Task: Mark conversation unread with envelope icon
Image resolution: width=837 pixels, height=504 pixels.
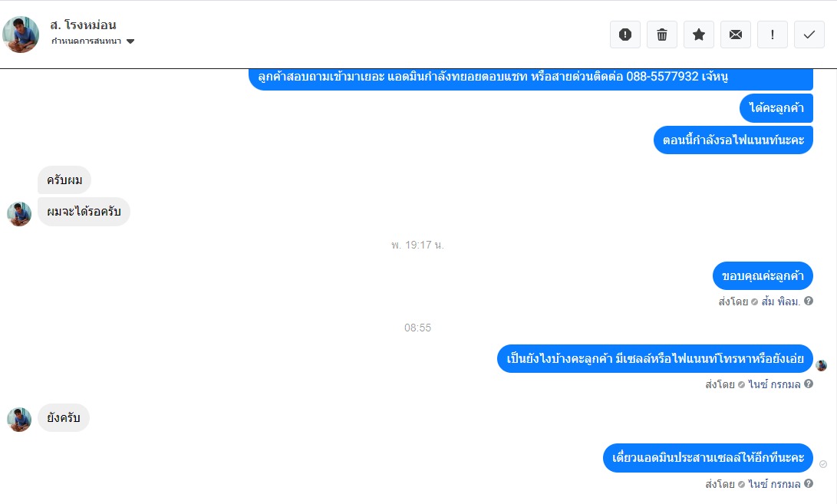Action: click(x=736, y=35)
